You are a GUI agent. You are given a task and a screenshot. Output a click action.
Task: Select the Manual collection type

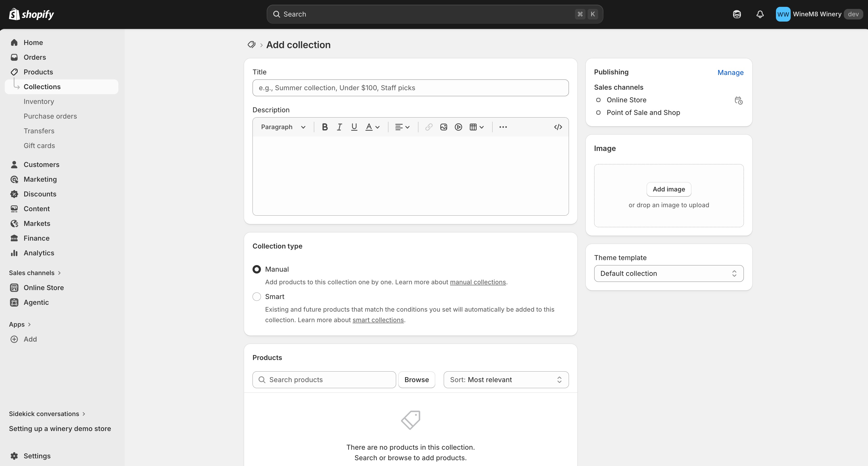coord(256,269)
